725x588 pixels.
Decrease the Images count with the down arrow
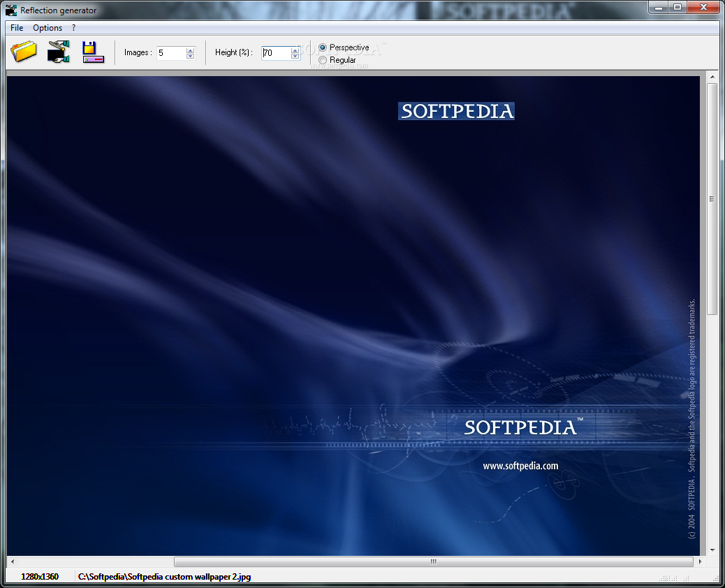tap(190, 56)
